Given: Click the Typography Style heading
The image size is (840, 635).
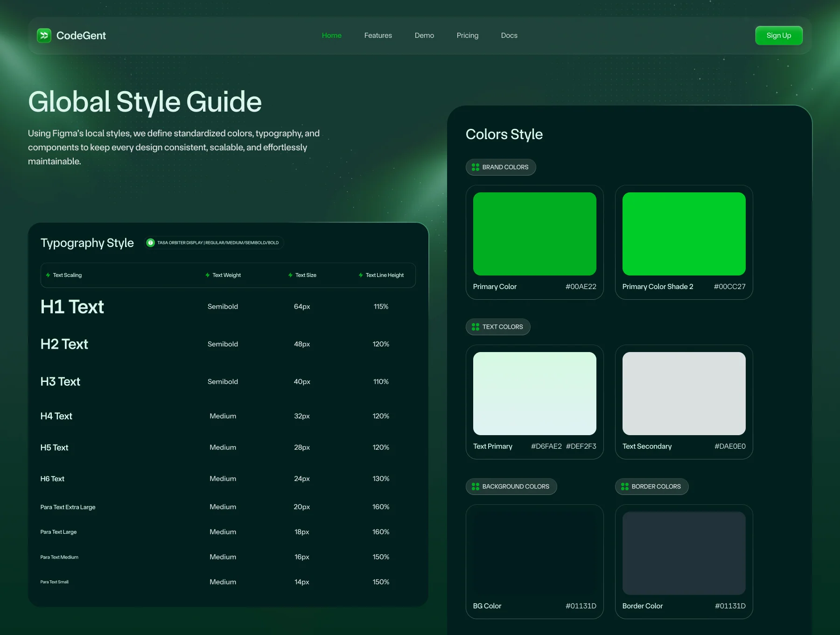Looking at the screenshot, I should click(x=87, y=243).
